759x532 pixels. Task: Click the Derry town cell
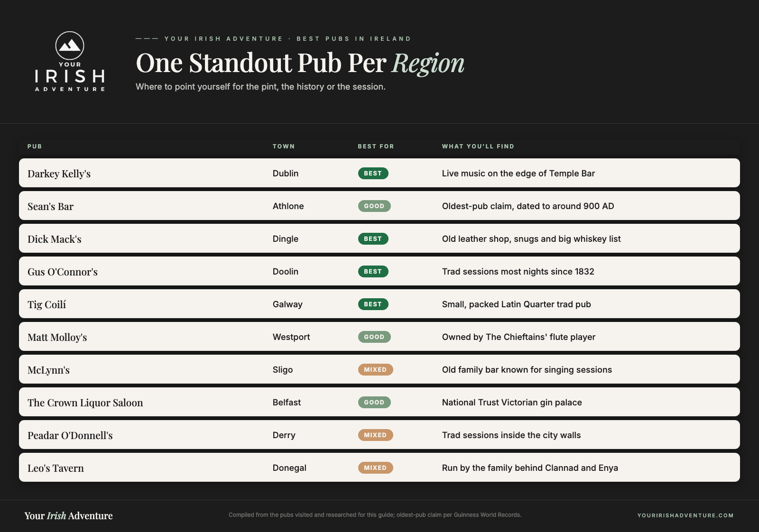coord(284,435)
